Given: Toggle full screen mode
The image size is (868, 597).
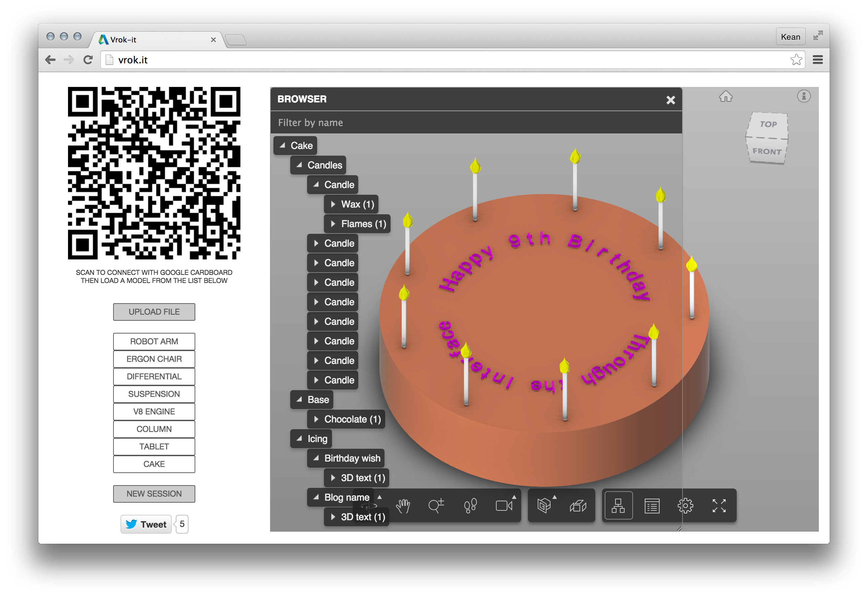Looking at the screenshot, I should (x=719, y=506).
